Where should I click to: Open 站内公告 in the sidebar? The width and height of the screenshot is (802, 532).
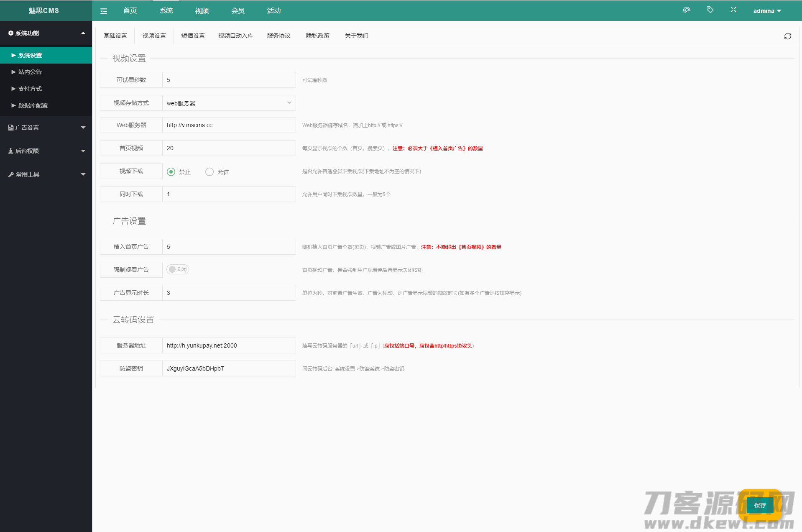(30, 72)
